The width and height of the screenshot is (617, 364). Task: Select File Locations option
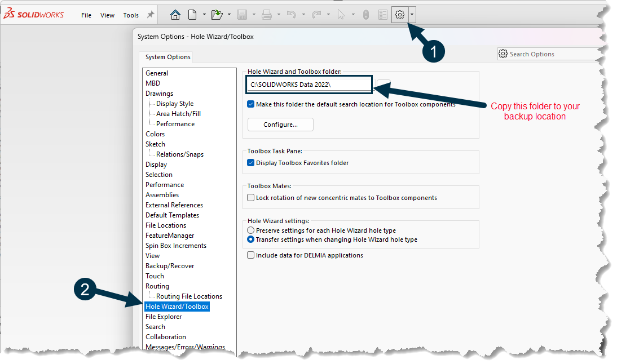tap(166, 225)
